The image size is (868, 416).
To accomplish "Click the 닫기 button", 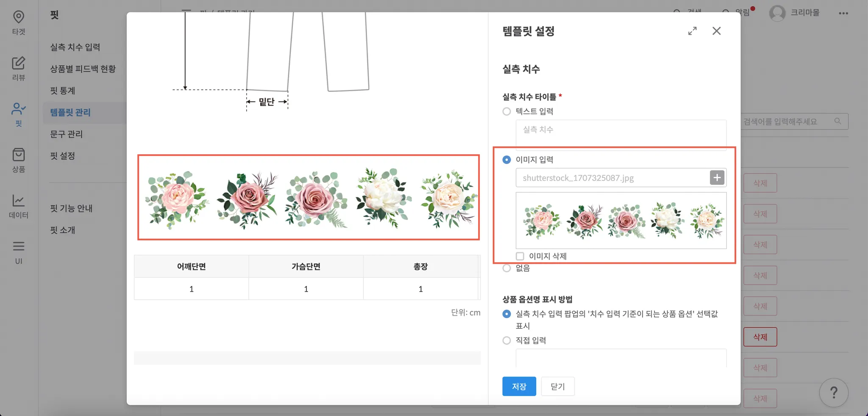I will tap(557, 386).
